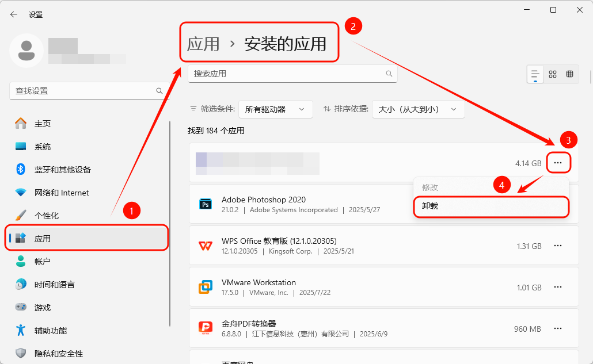The height and width of the screenshot is (364, 593).
Task: Click the shield icon for 隐私和安全性
Action: [x=21, y=353]
